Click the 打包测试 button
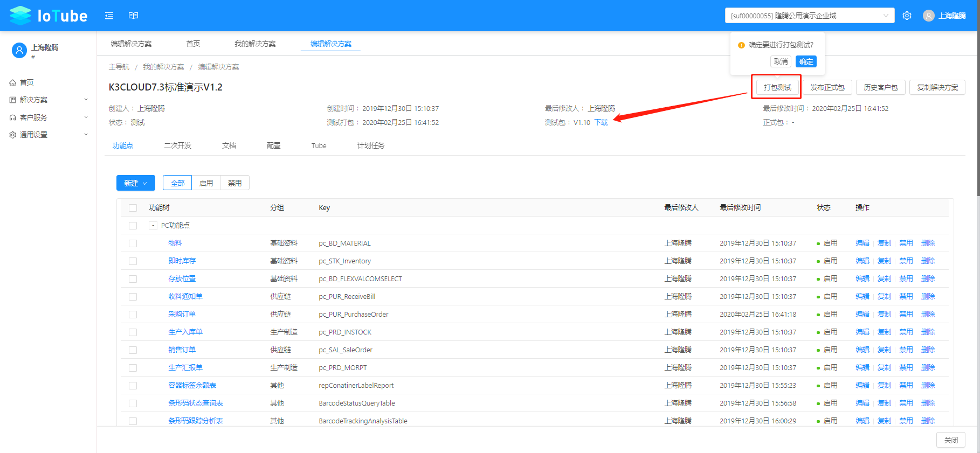Viewport: 980px width, 453px height. point(777,87)
